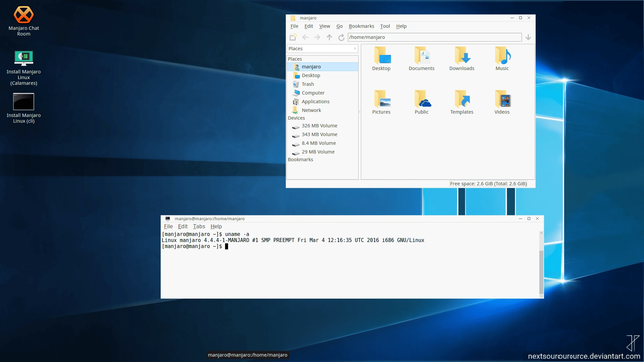
Task: Open the Videos folder icon
Action: [502, 102]
